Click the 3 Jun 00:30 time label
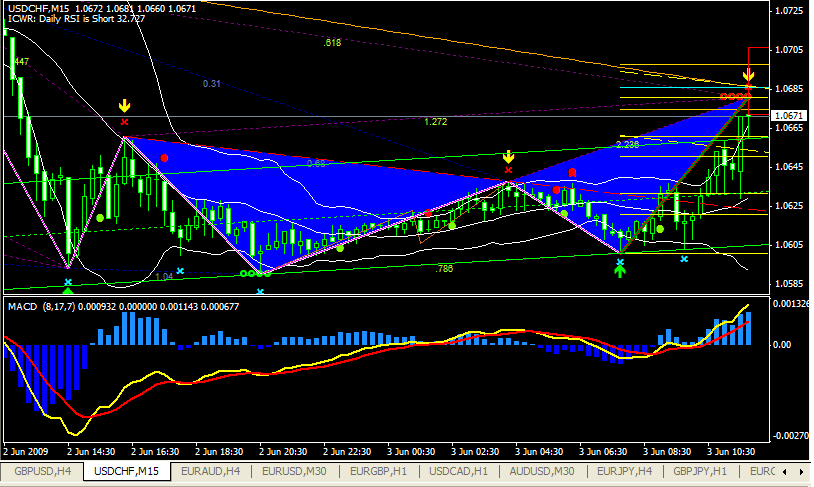The height and width of the screenshot is (487, 814). 411,452
